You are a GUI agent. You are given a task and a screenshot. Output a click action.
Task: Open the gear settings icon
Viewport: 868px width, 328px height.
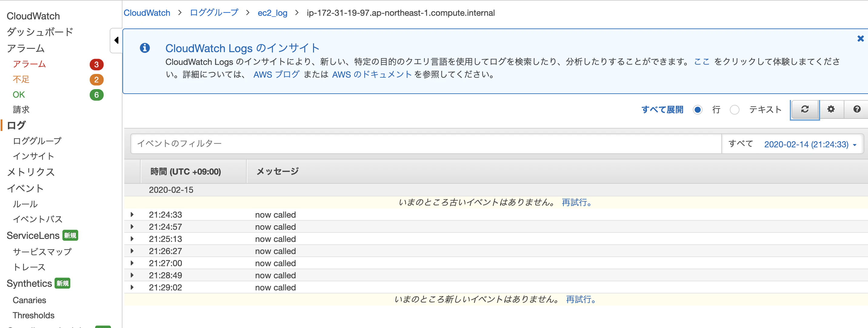click(831, 109)
